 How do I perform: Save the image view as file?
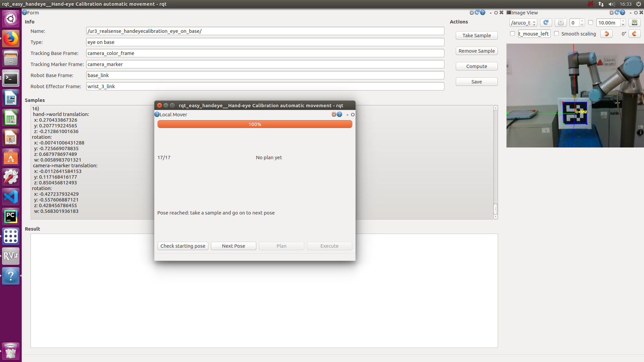tap(634, 22)
